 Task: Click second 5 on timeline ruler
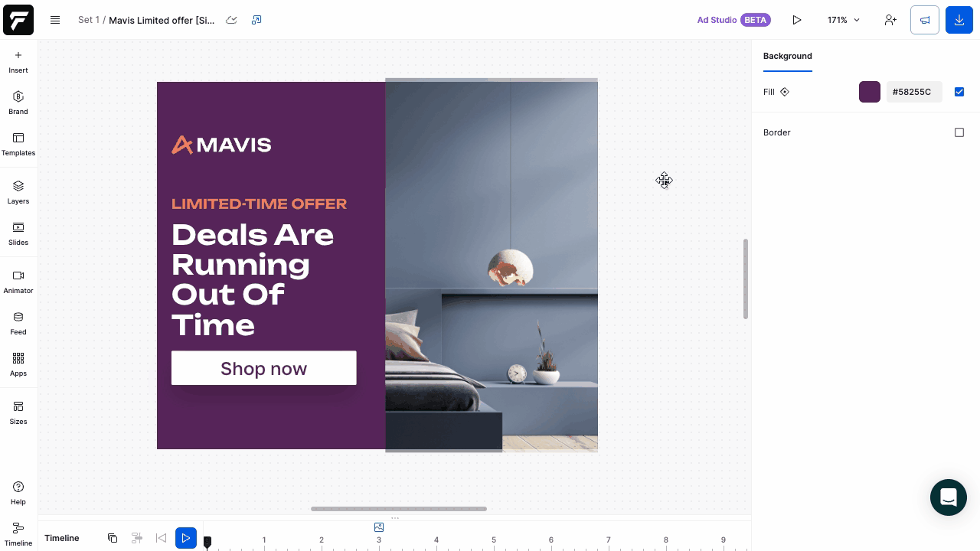tap(494, 540)
